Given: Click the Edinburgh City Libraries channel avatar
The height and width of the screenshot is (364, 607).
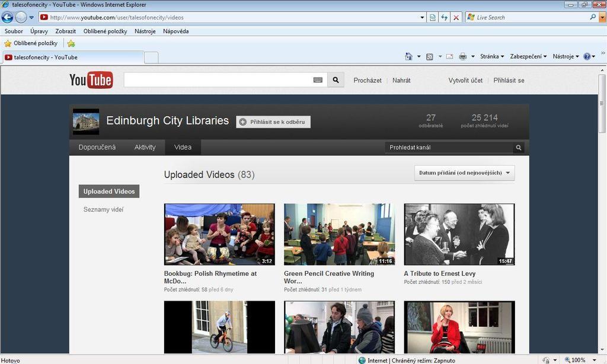Looking at the screenshot, I should click(86, 122).
